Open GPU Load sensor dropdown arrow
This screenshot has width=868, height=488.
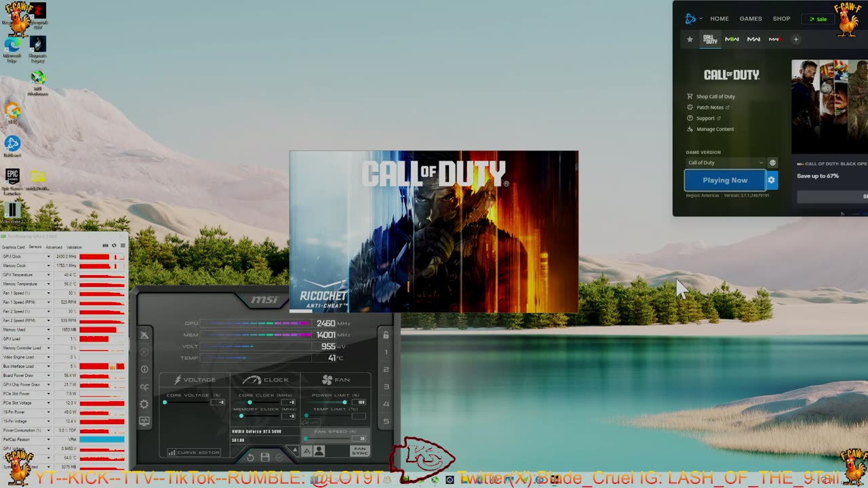48,339
